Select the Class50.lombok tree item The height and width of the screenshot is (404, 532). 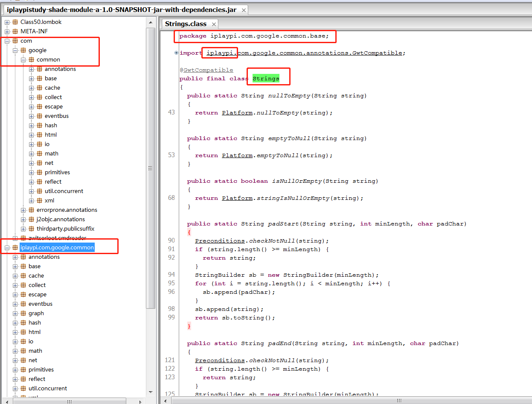coord(41,22)
